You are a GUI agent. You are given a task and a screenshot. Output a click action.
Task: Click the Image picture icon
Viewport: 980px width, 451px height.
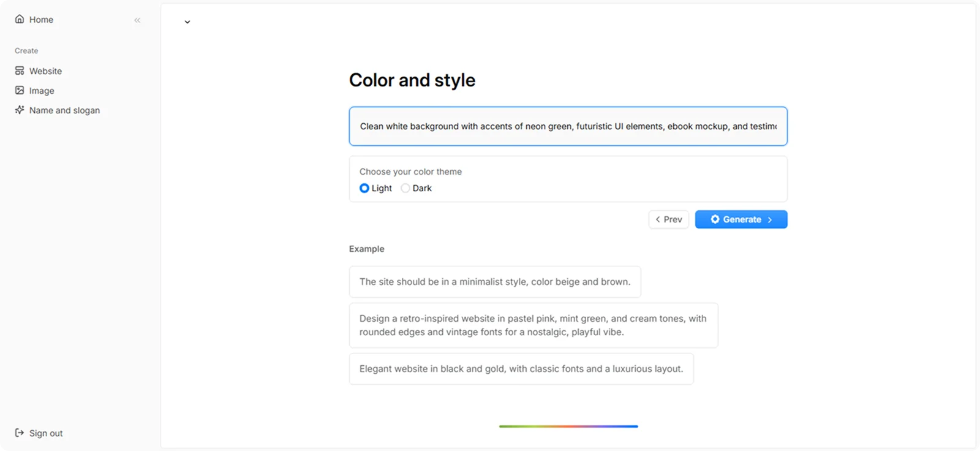coord(20,90)
